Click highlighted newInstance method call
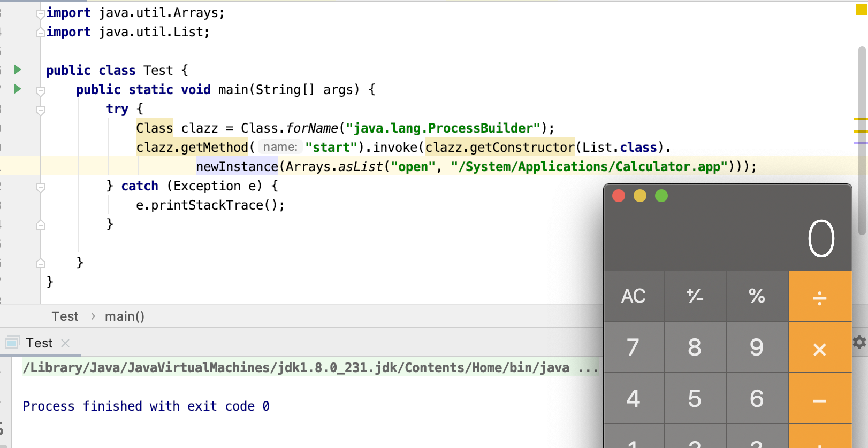The width and height of the screenshot is (868, 448). [x=237, y=167]
